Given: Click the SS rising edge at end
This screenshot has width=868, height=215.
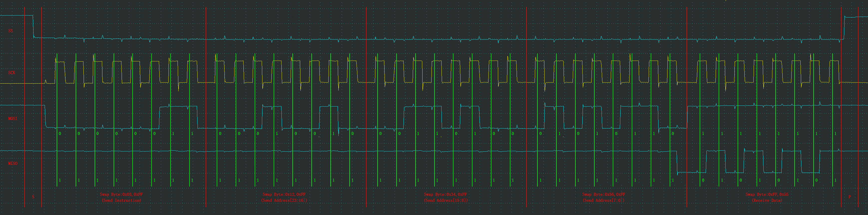Looking at the screenshot, I should point(844,28).
